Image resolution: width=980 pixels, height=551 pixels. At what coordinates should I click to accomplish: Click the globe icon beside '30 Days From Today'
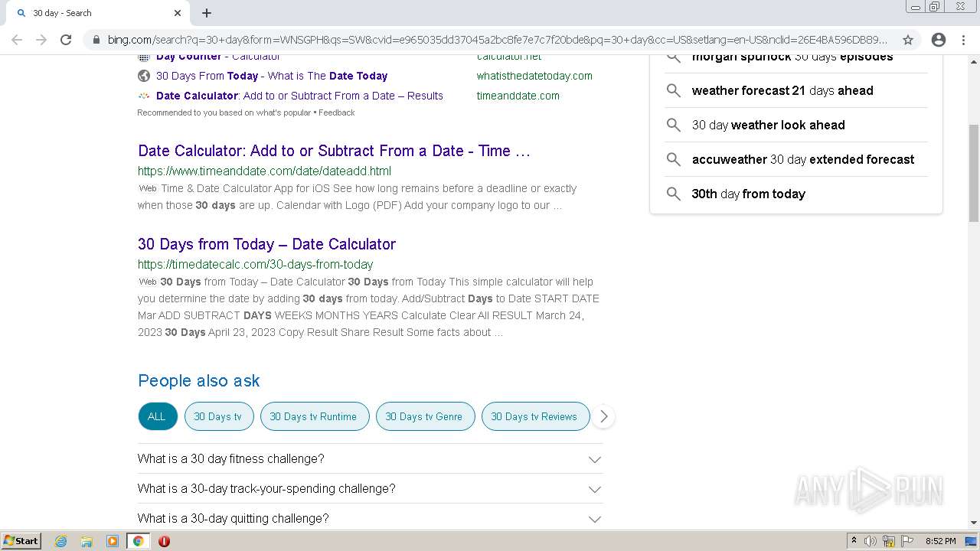(x=144, y=76)
